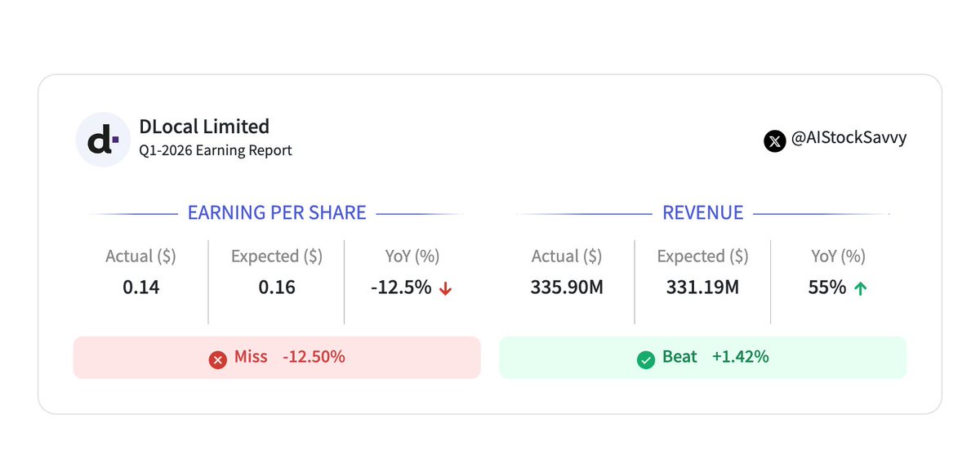The width and height of the screenshot is (980, 450).
Task: Click the DLocal company logo icon
Action: pos(103,140)
